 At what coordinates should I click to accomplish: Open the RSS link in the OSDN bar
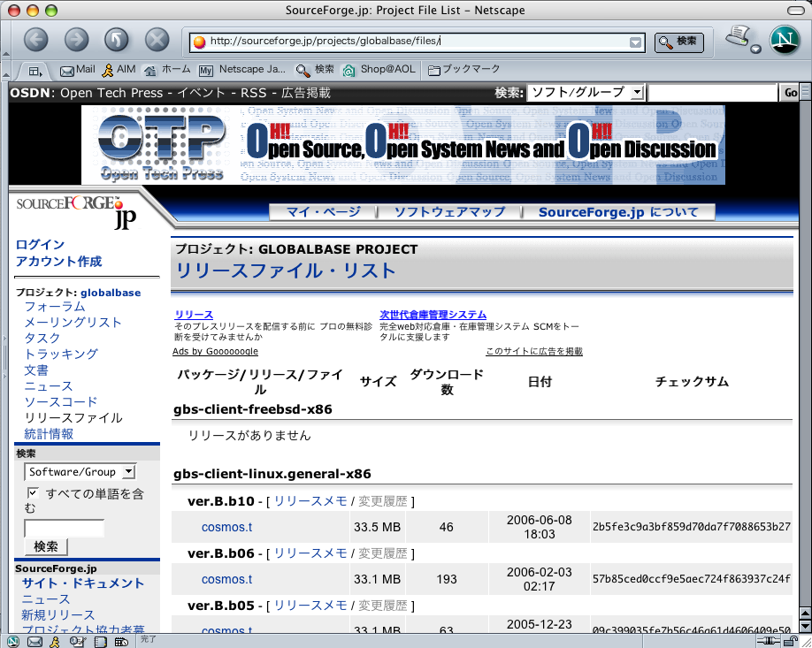253,93
